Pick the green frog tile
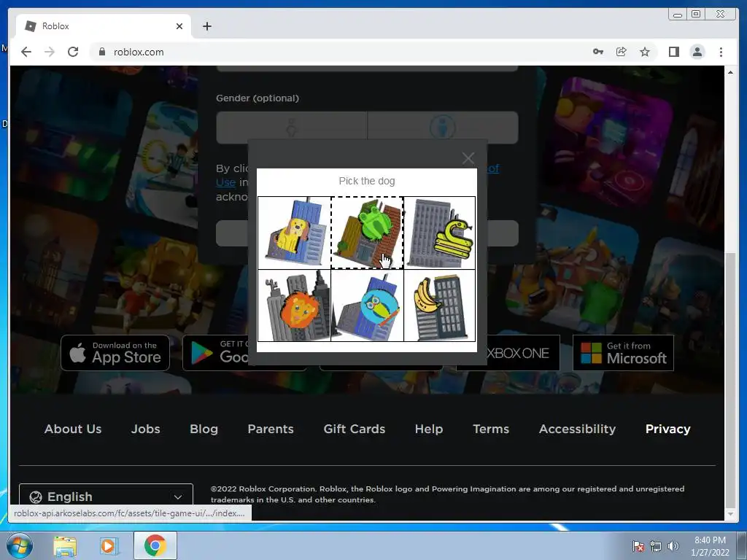Viewport: 747px width, 560px height. [x=367, y=233]
